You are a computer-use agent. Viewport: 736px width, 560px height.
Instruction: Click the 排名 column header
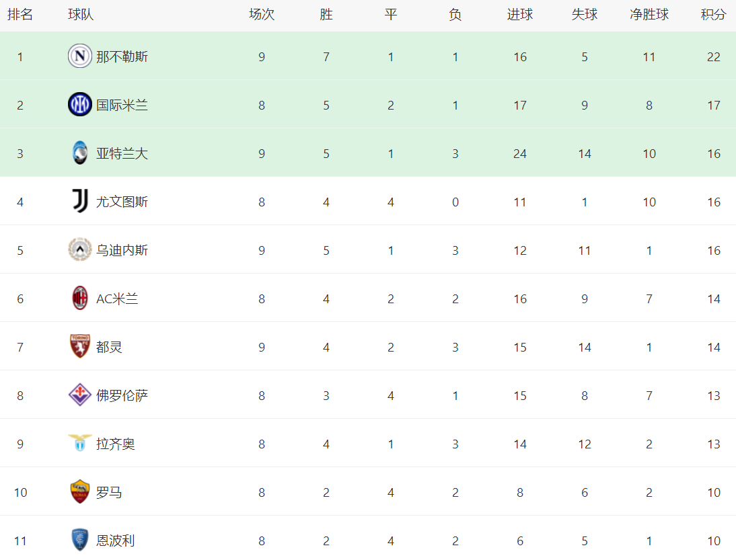tap(20, 15)
